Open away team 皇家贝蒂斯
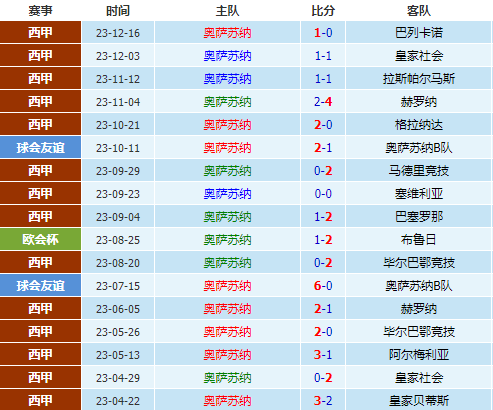The image size is (493, 410). pos(419,401)
